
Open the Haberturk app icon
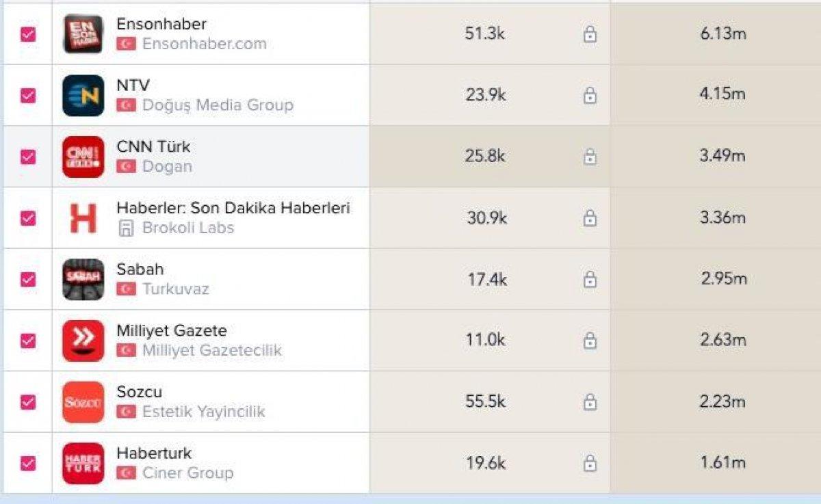pyautogui.click(x=83, y=463)
